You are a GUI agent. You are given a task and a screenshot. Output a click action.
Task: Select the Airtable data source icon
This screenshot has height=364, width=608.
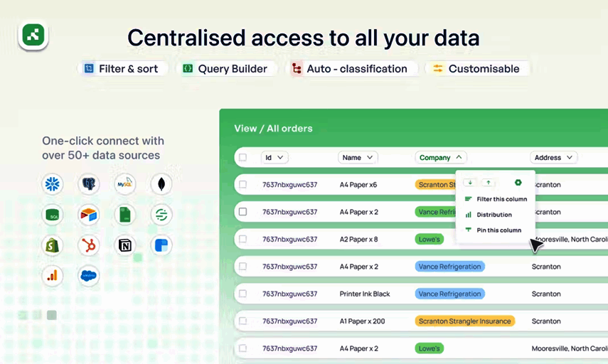click(x=89, y=215)
